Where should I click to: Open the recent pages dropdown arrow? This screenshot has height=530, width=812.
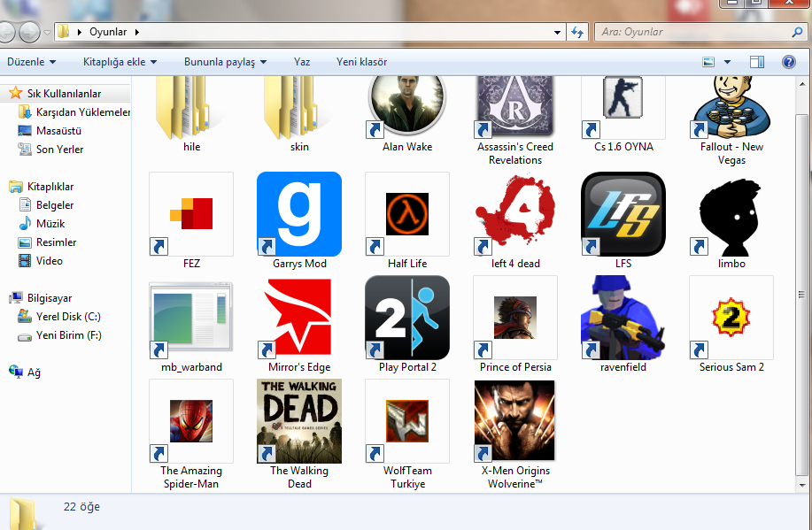pyautogui.click(x=47, y=33)
